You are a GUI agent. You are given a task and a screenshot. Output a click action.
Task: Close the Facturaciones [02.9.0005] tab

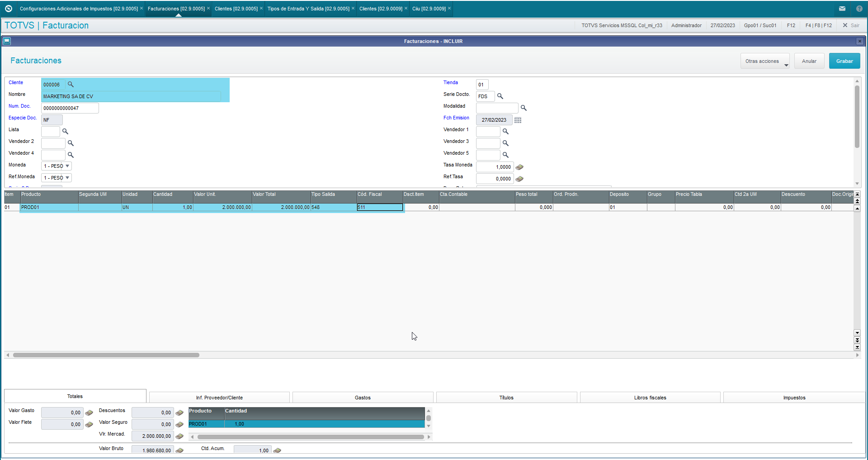pos(208,8)
